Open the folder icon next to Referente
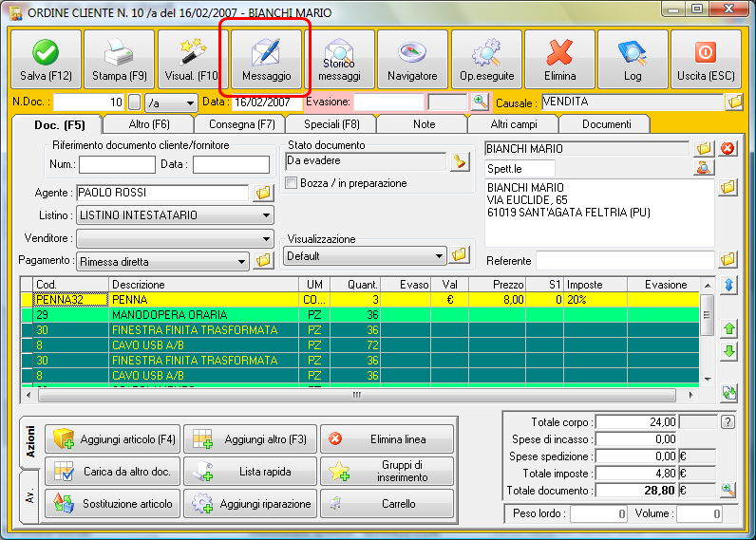 pos(728,260)
